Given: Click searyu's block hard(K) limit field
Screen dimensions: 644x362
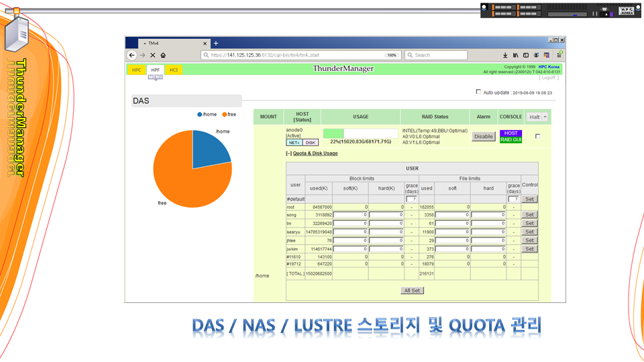Looking at the screenshot, I should point(386,232).
